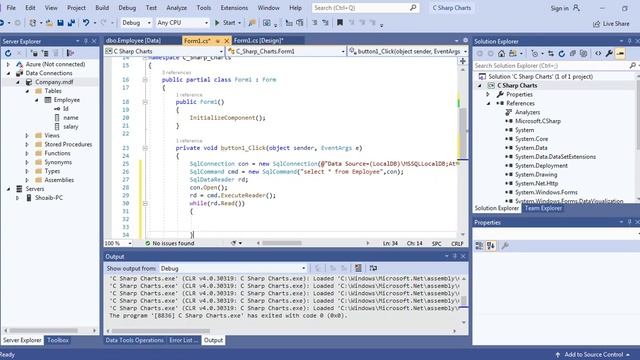640x360 pixels.
Task: Click the Undo arrow in the toolbar
Action: [86, 23]
